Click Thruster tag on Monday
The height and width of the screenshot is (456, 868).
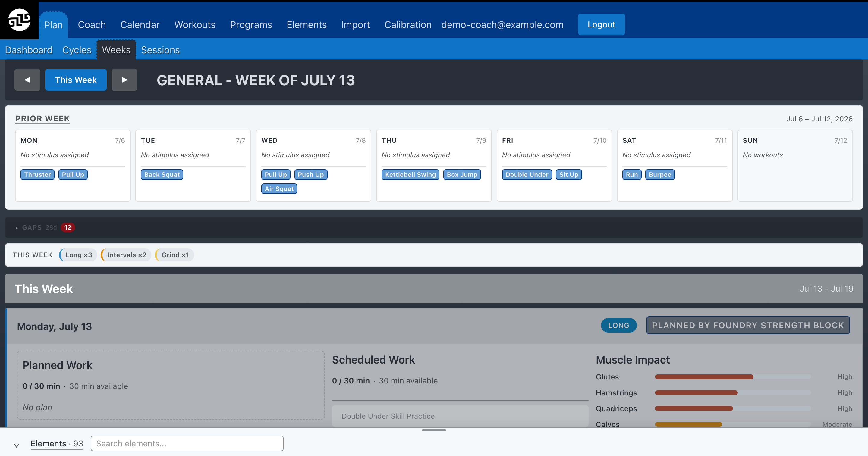(37, 174)
